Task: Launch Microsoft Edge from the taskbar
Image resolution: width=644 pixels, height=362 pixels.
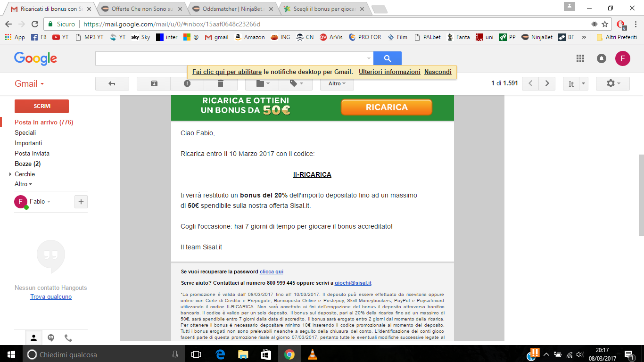Action: click(220, 354)
